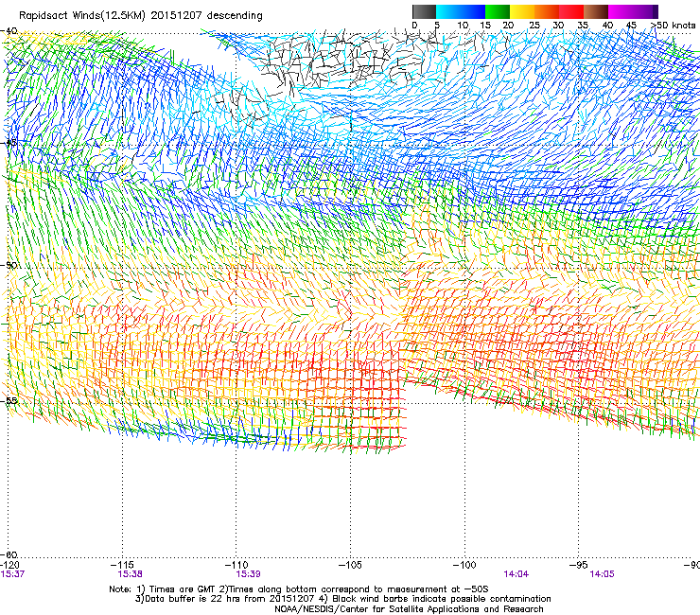Click the '-45' latitude axis label
Screen dimensions: 700x615
pyautogui.click(x=9, y=143)
